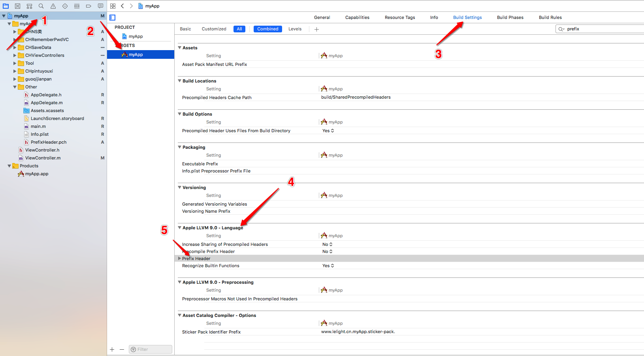Open the Resource Tags tab

click(400, 17)
